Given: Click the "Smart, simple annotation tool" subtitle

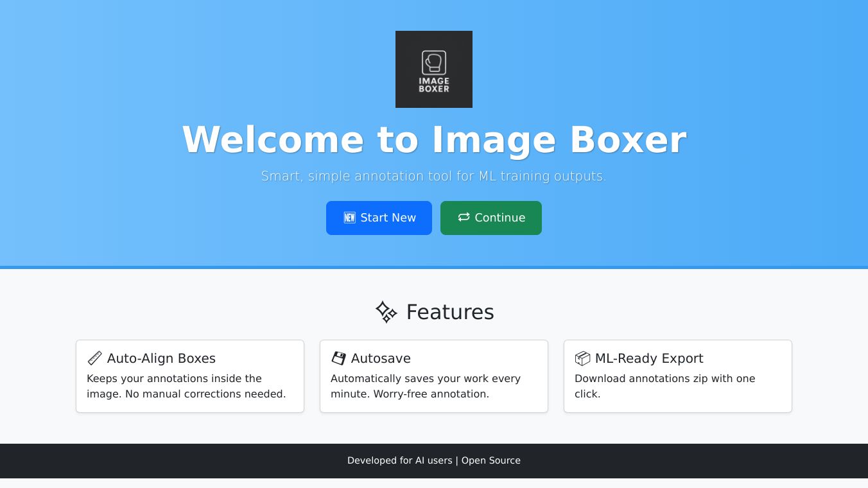Looking at the screenshot, I should pos(434,176).
